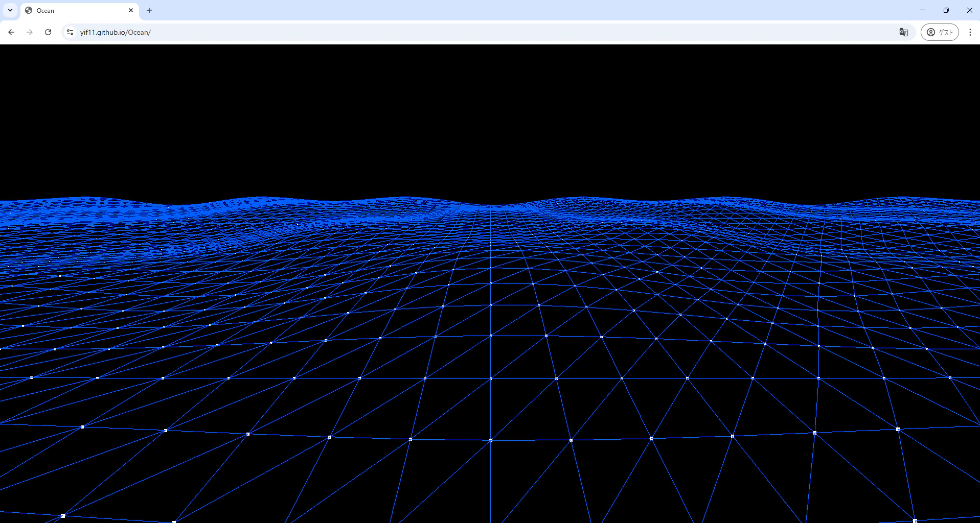Minimize the browser window
This screenshot has width=980, height=523.
coord(923,10)
